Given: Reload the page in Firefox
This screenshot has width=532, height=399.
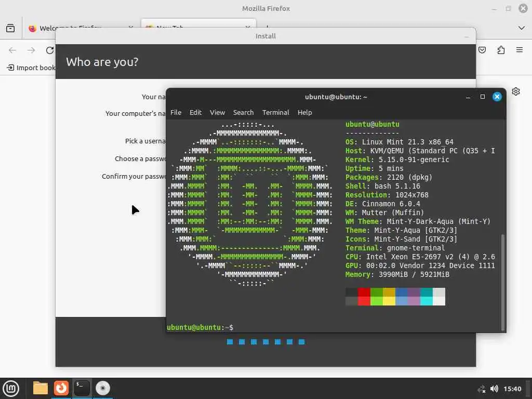Looking at the screenshot, I should pyautogui.click(x=50, y=50).
